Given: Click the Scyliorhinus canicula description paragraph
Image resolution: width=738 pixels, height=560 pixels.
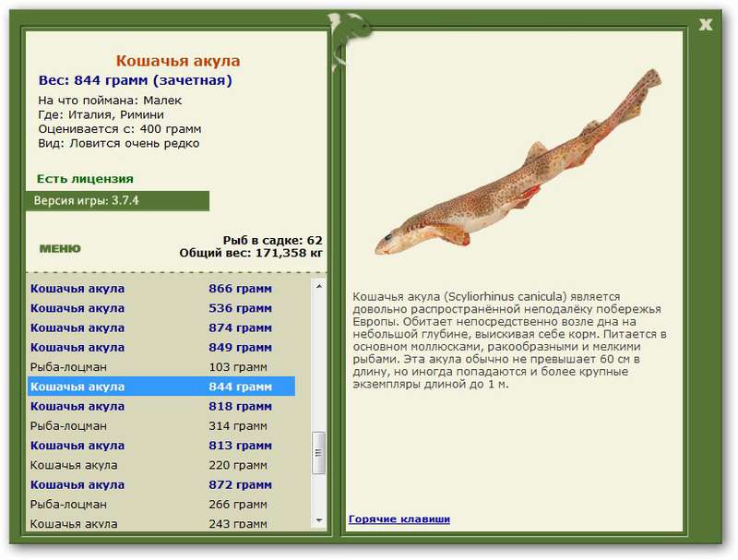Looking at the screenshot, I should click(509, 340).
